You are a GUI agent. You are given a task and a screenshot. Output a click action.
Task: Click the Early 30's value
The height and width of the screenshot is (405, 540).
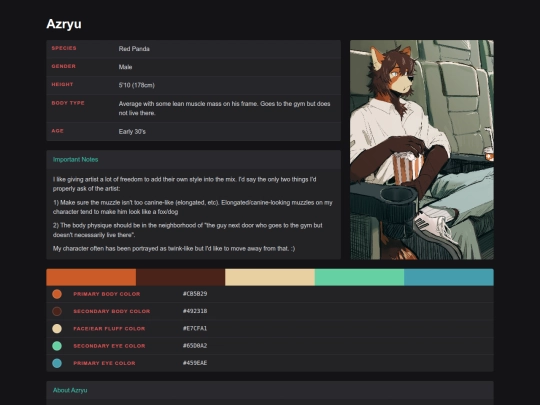click(132, 132)
